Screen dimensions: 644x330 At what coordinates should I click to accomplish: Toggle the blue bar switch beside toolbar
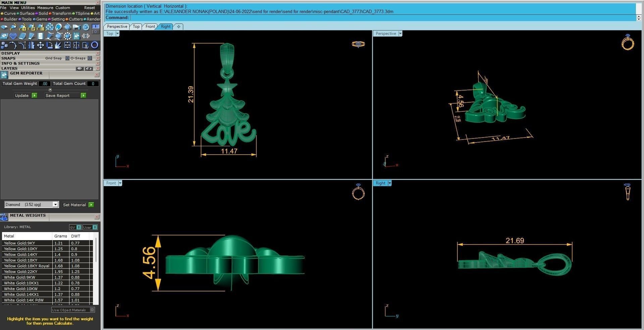pyautogui.click(x=96, y=26)
